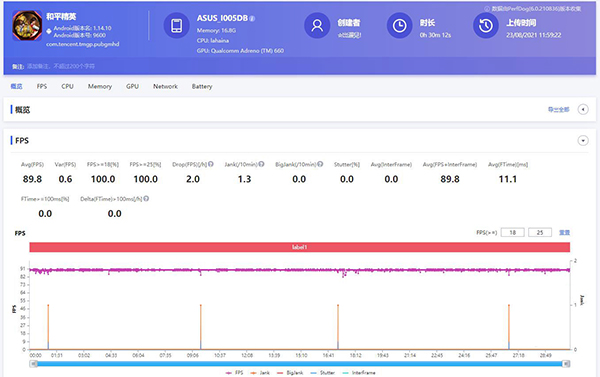600x377 pixels.
Task: Click the right handle of timeline range slider
Action: point(566,364)
